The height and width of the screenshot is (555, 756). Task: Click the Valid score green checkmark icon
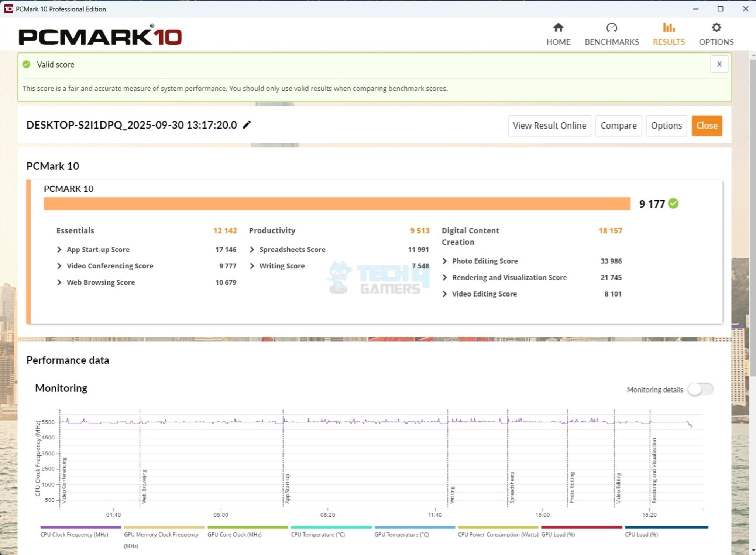click(x=26, y=64)
